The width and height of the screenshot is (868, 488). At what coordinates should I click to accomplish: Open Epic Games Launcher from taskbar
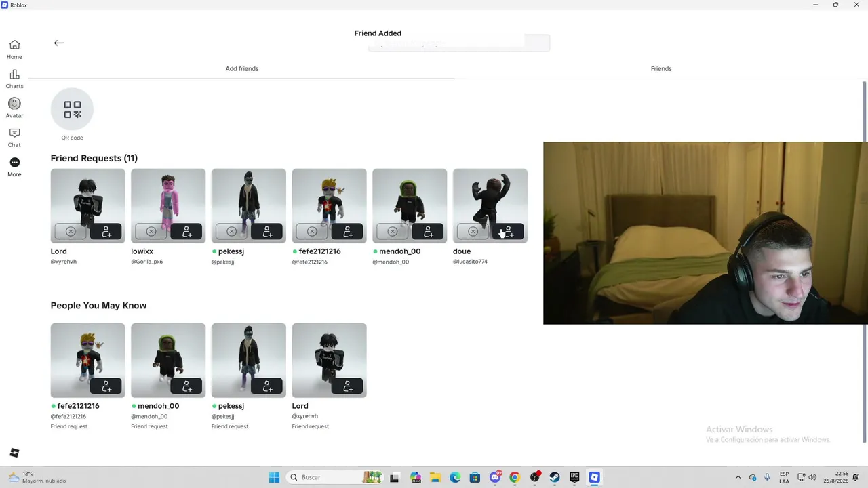point(574,477)
